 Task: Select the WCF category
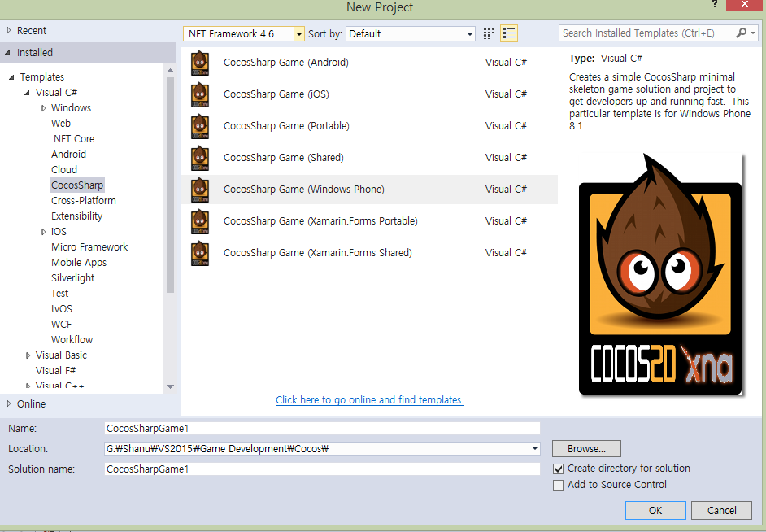click(61, 325)
